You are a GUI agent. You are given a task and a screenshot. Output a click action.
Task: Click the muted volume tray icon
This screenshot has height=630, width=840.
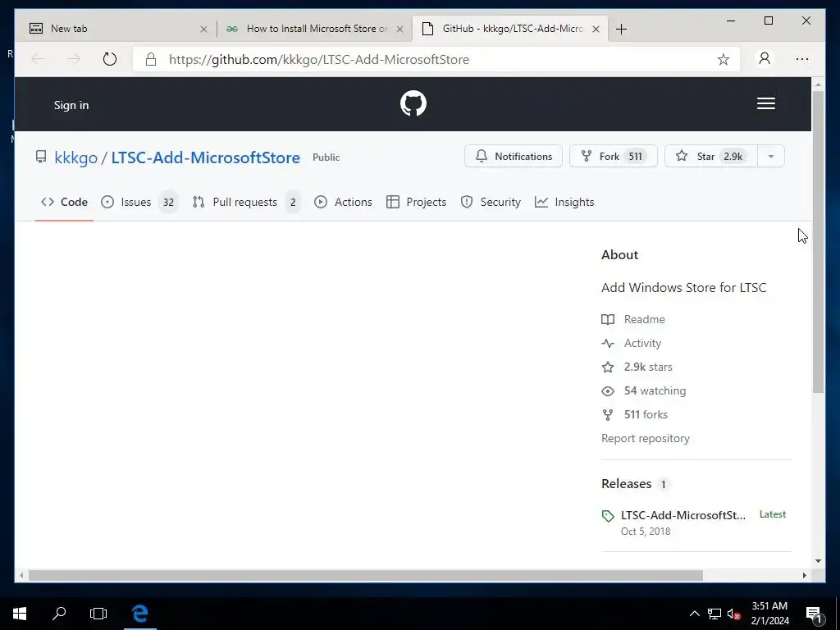tap(733, 614)
